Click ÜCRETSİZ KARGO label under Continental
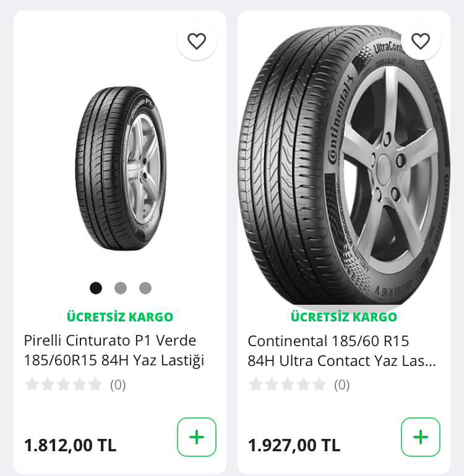 344,317
